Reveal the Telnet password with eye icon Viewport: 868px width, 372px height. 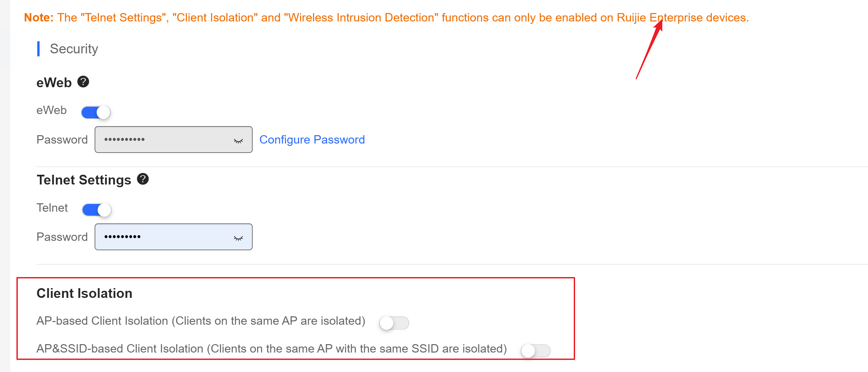238,238
